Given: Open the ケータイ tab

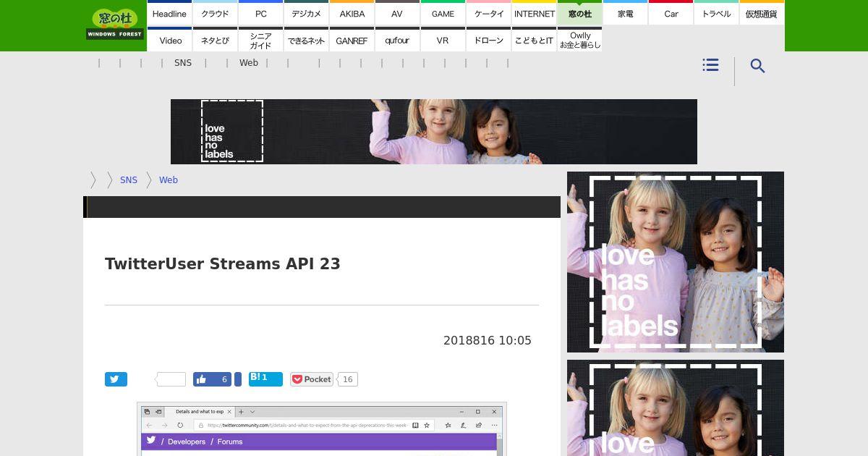Looking at the screenshot, I should click(x=488, y=13).
